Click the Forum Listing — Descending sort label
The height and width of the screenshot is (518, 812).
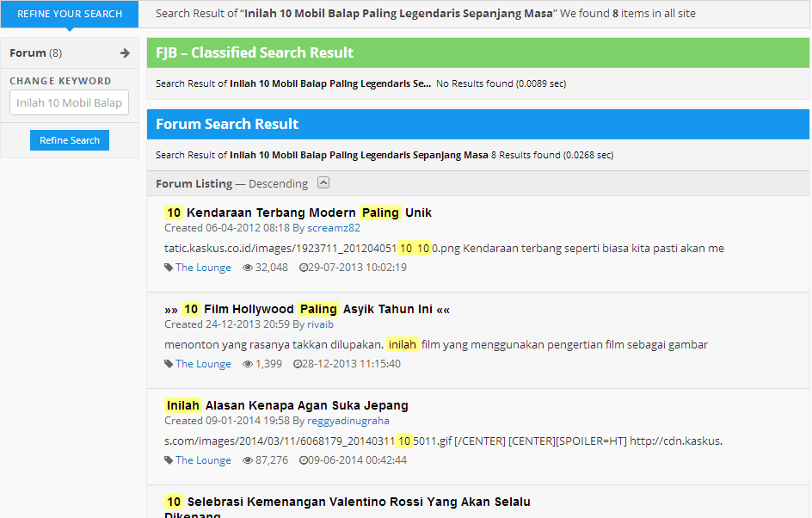(231, 183)
